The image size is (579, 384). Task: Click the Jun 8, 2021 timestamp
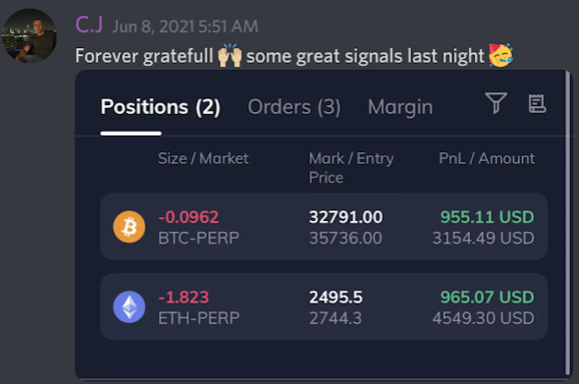click(x=185, y=27)
